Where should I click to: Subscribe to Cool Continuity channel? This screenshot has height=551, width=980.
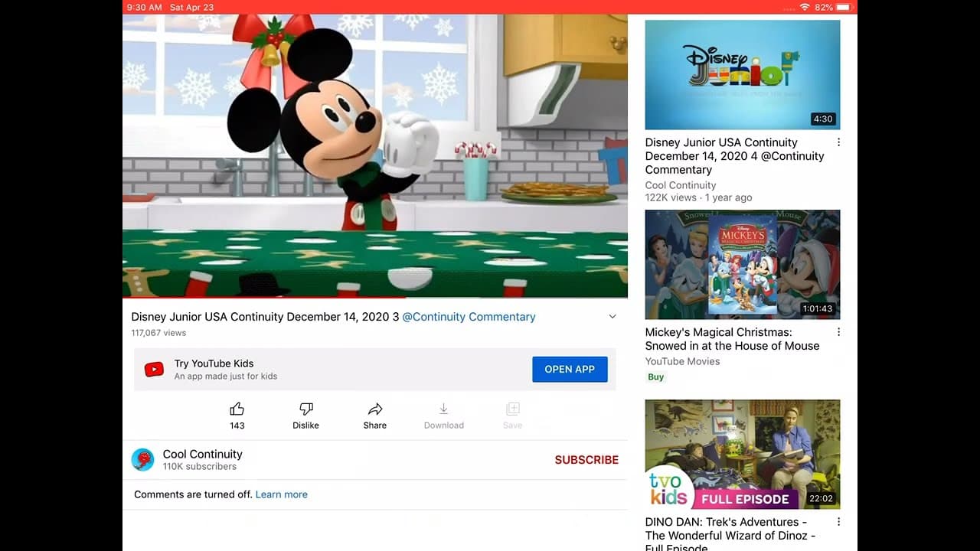586,460
